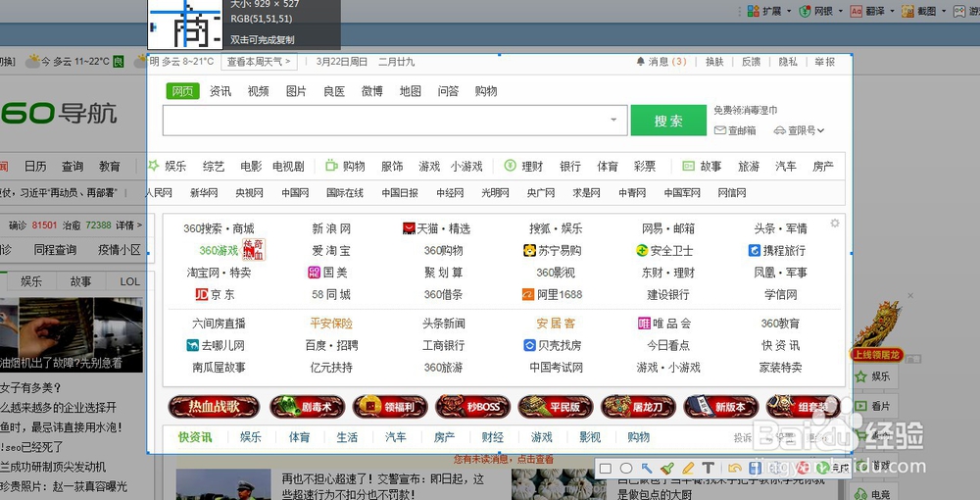Switch to the 视频 search tab
Screen dimensions: 980x500
(x=258, y=91)
